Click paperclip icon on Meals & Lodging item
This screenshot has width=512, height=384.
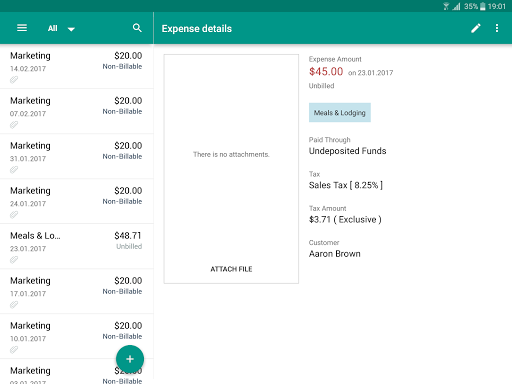14,260
